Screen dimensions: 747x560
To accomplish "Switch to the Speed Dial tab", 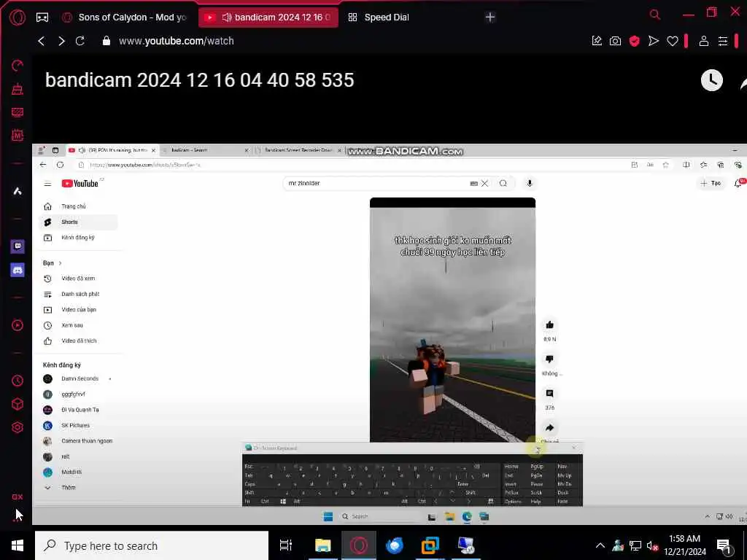I will 379,17.
